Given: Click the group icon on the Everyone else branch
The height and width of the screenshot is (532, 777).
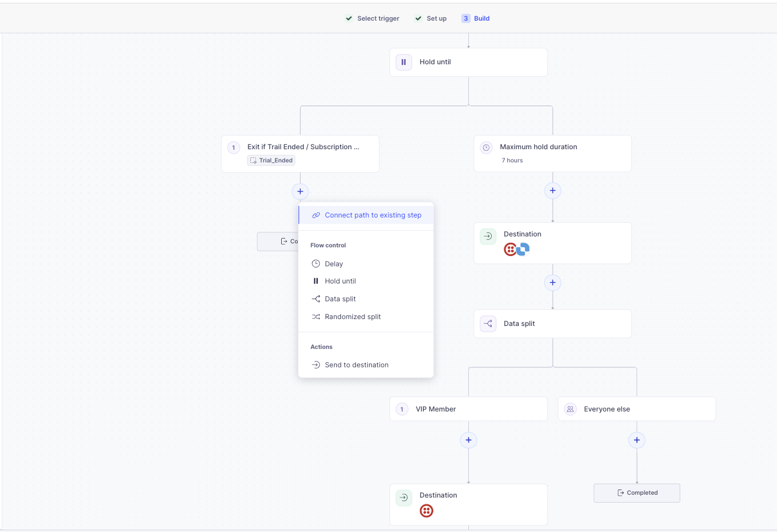Looking at the screenshot, I should (570, 409).
